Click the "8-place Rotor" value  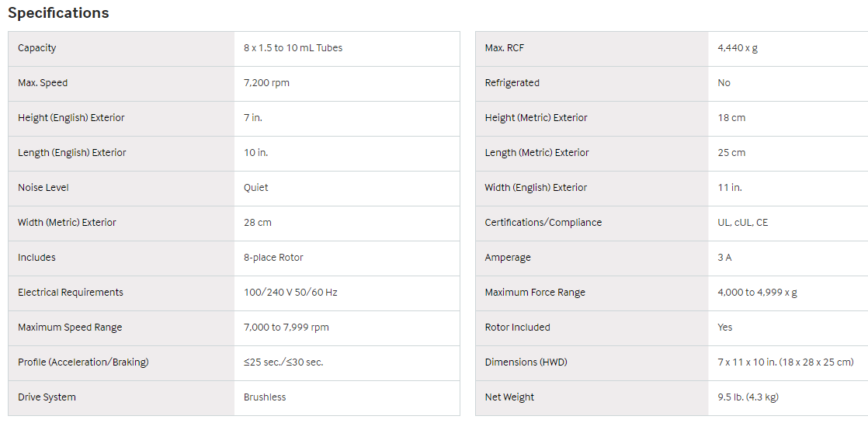tap(273, 258)
